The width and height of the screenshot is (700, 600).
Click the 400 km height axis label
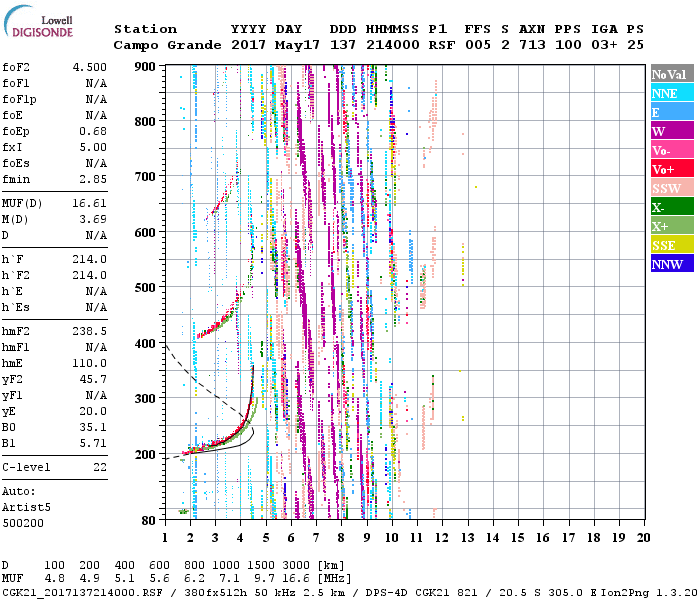pyautogui.click(x=145, y=343)
